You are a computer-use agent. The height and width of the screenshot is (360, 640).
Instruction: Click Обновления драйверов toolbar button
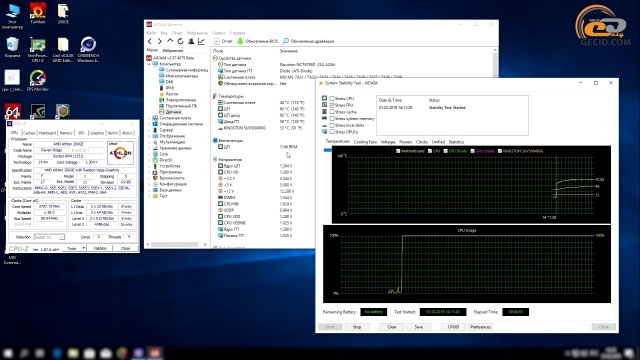[x=309, y=41]
